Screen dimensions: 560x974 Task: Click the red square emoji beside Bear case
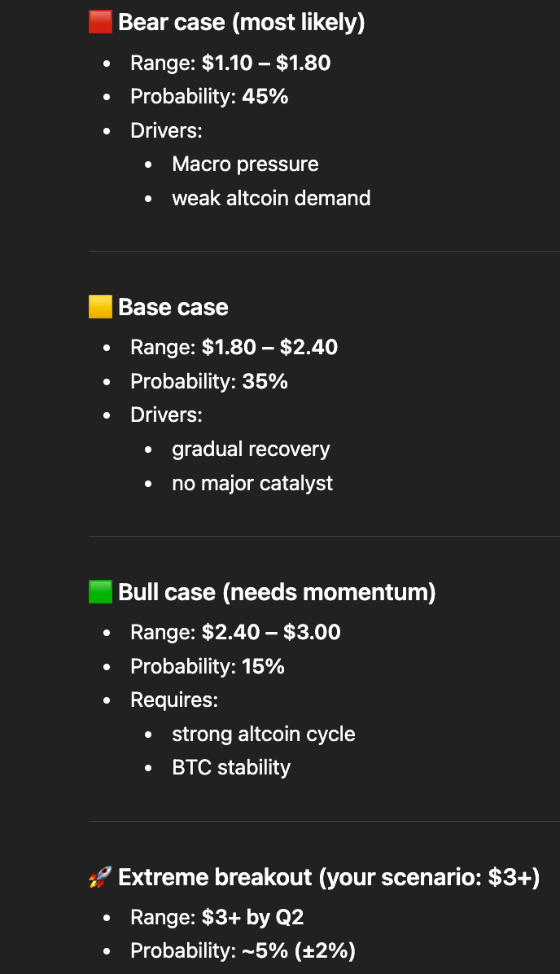pyautogui.click(x=100, y=22)
